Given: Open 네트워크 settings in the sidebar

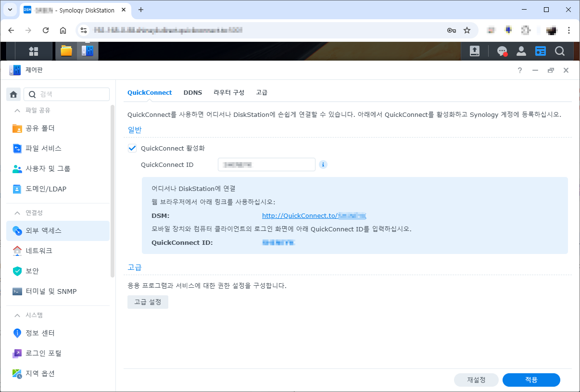Looking at the screenshot, I should pos(58,251).
